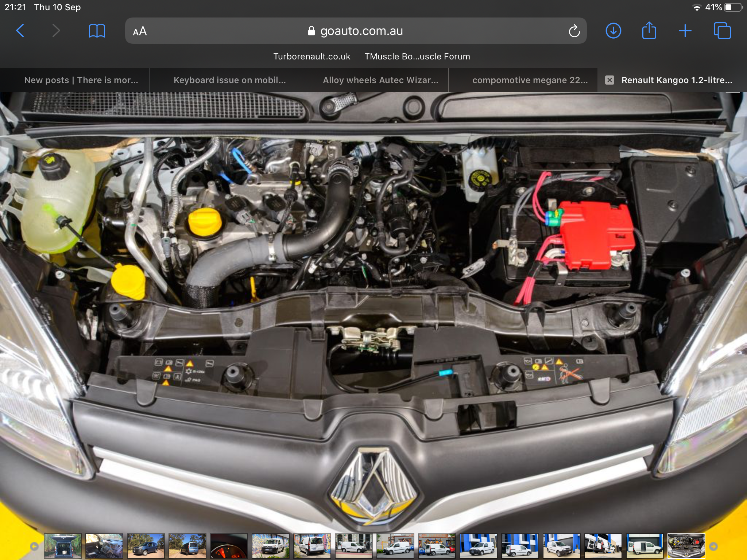Show all tabs overview icon

coord(722,31)
